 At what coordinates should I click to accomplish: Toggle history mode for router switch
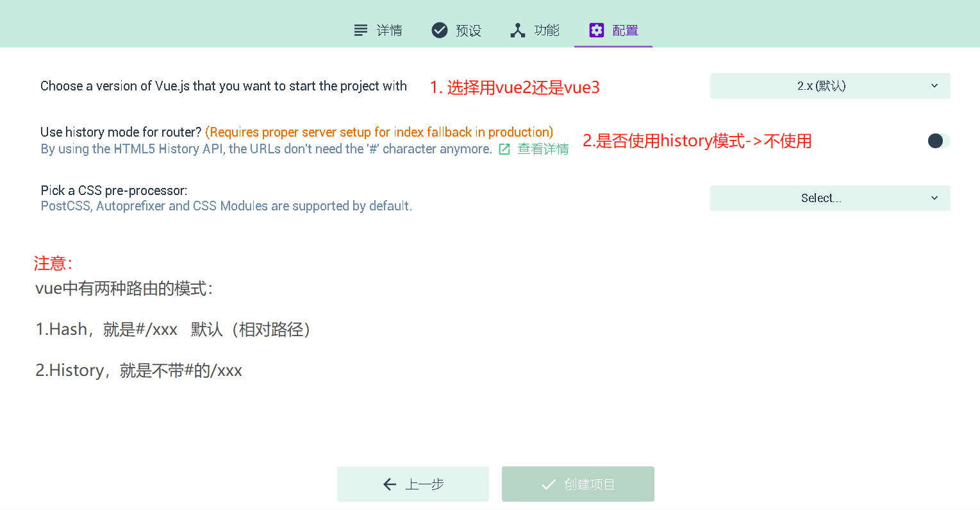tap(939, 140)
